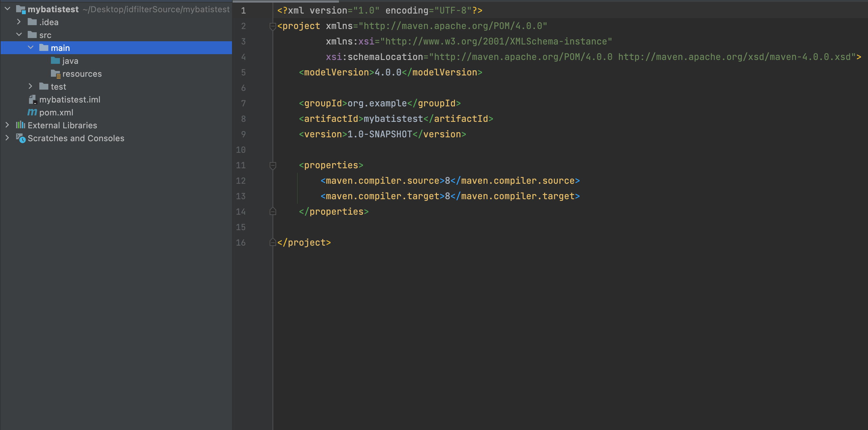Click the resources folder icon
Screen dimensions: 868x430
tap(56, 74)
